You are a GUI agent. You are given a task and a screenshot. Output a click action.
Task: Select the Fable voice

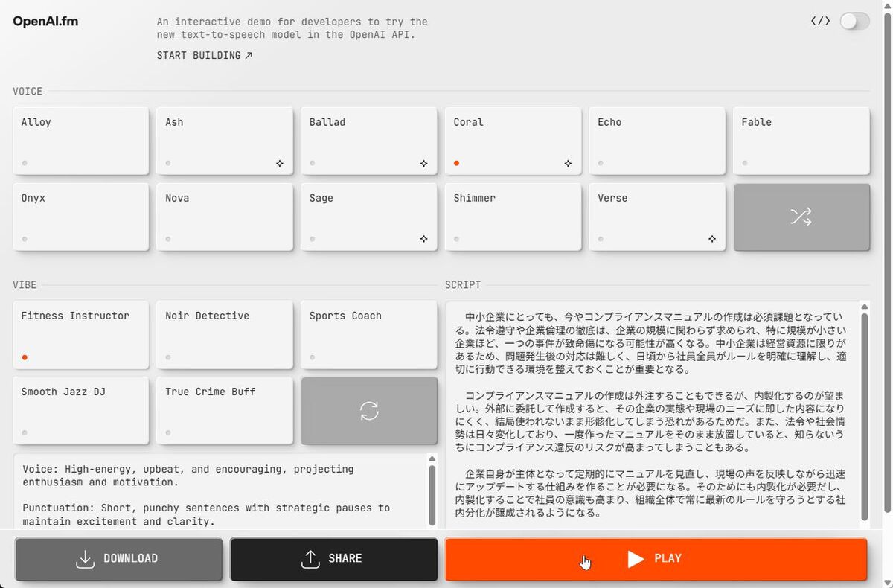[801, 140]
